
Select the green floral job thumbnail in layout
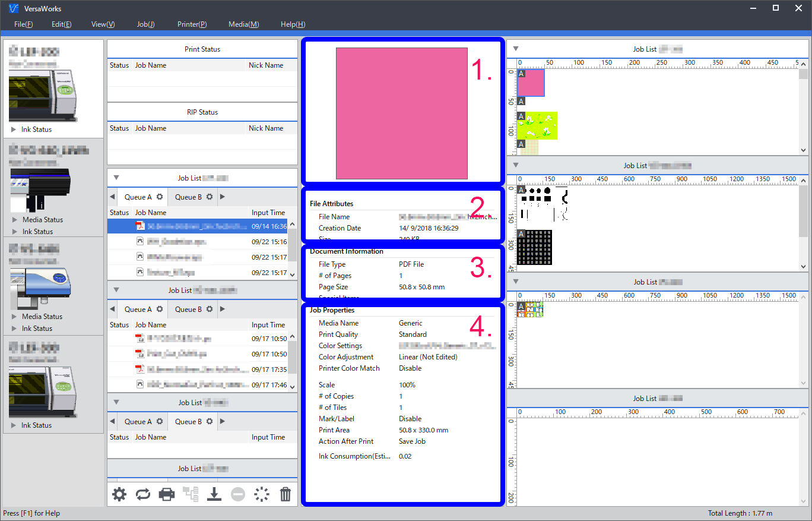pyautogui.click(x=537, y=126)
